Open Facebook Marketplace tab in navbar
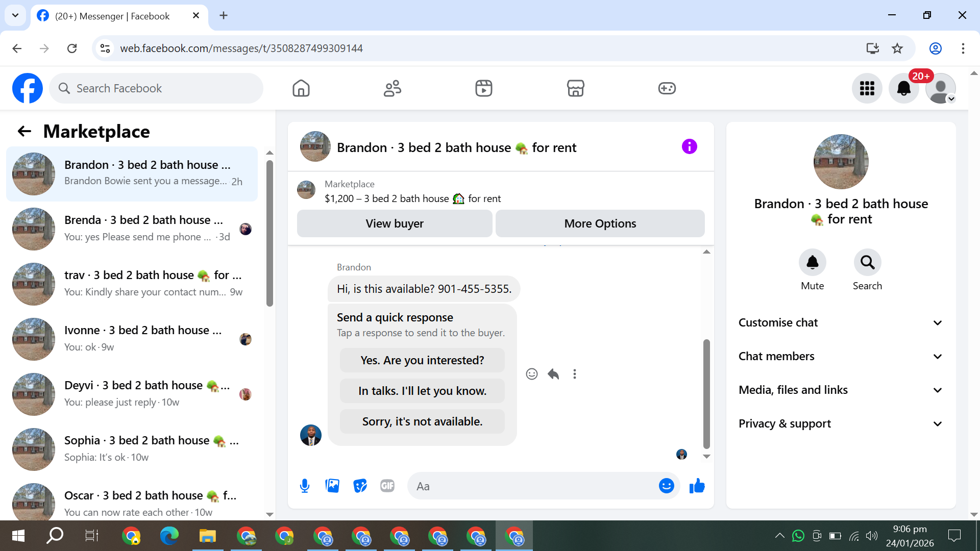The width and height of the screenshot is (980, 551). tap(575, 88)
